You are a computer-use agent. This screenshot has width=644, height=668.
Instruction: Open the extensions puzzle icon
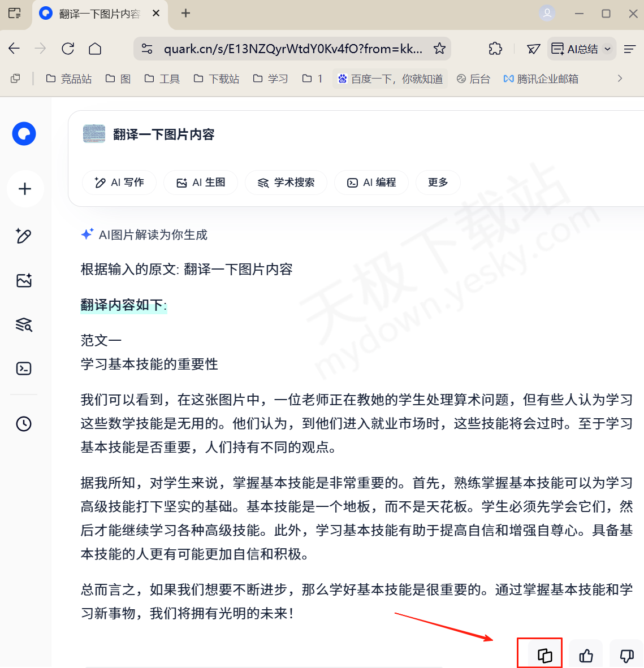click(x=495, y=49)
